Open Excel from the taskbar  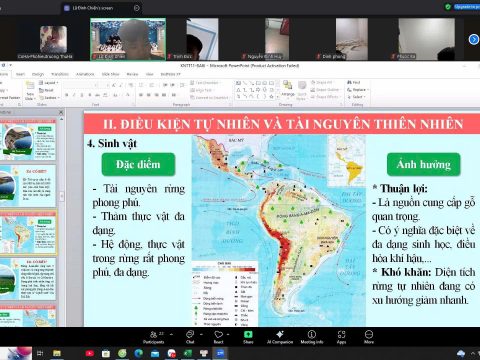coord(188,353)
